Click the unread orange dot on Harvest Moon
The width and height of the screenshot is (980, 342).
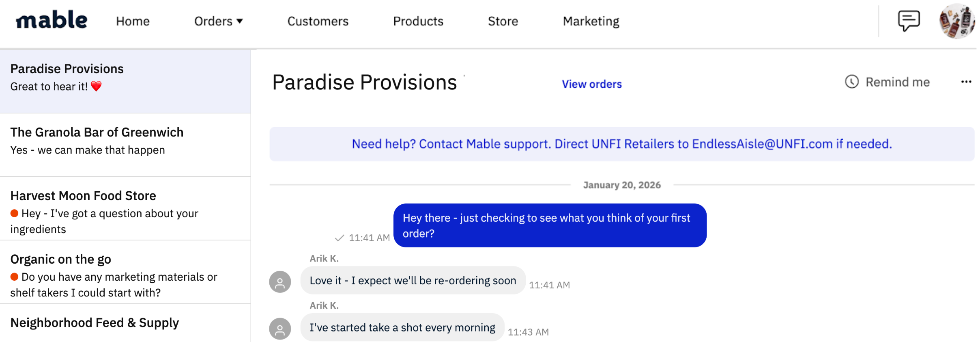[15, 213]
